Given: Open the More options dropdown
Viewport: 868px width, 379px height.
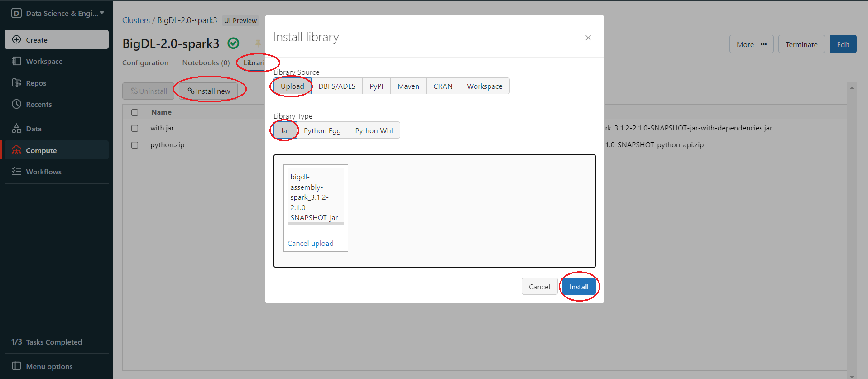Looking at the screenshot, I should click(751, 44).
